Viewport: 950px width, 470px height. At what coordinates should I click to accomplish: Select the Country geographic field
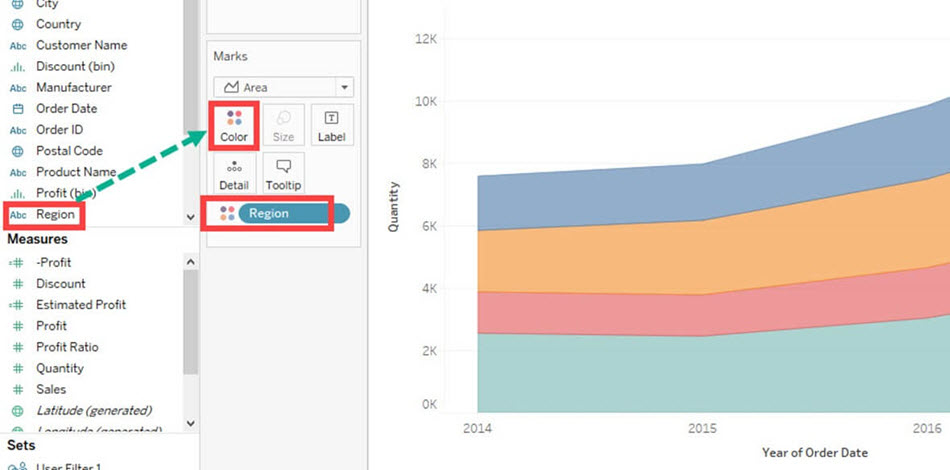click(58, 24)
